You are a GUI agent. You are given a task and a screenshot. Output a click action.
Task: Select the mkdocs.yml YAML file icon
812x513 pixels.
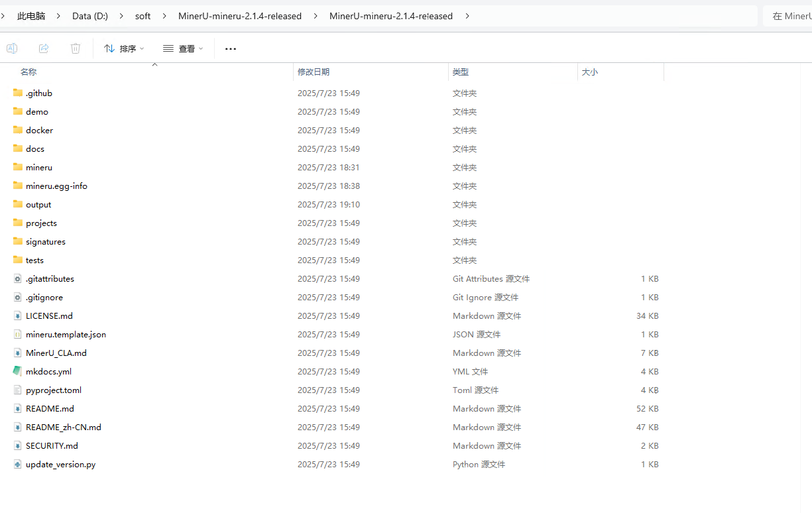(17, 371)
